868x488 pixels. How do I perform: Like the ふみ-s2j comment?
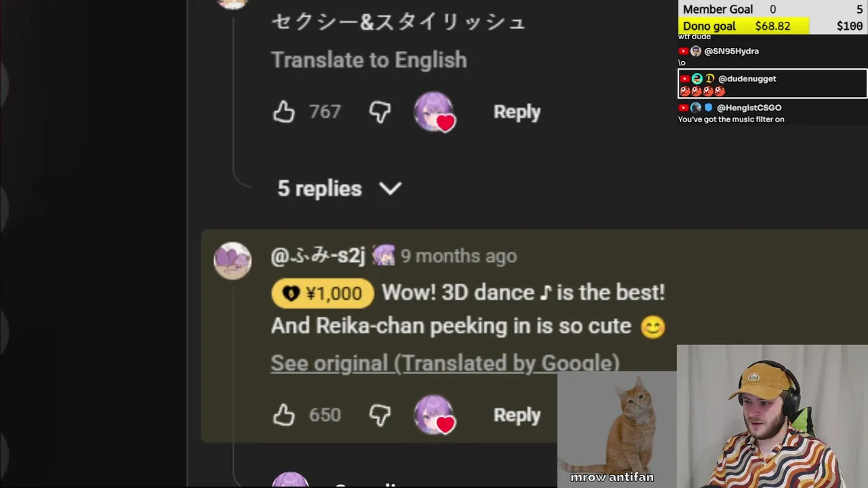click(x=284, y=415)
